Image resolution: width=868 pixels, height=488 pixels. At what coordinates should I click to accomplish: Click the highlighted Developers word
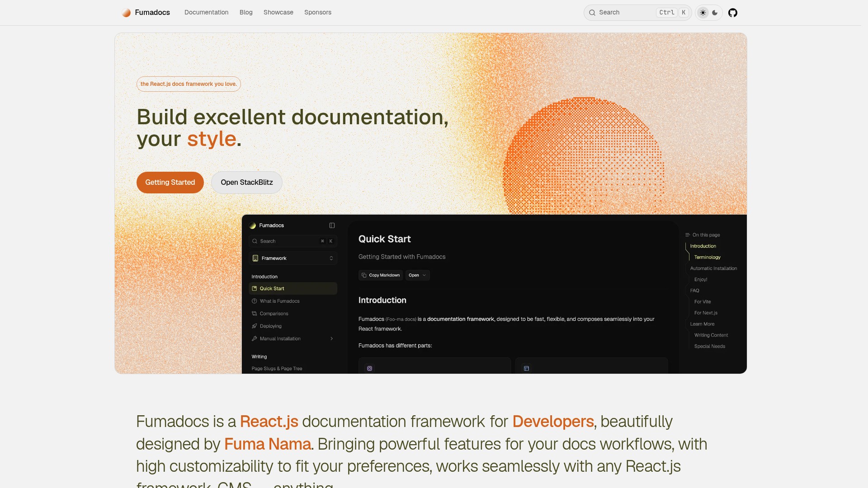pos(553,422)
